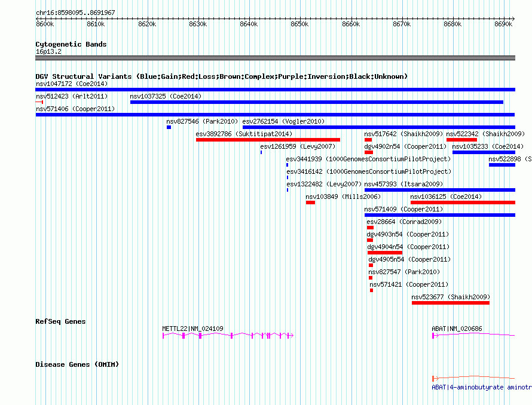Click the nsv571421 (Cooper2011) small red block
Screen dimensions: 532x405
coord(372,290)
